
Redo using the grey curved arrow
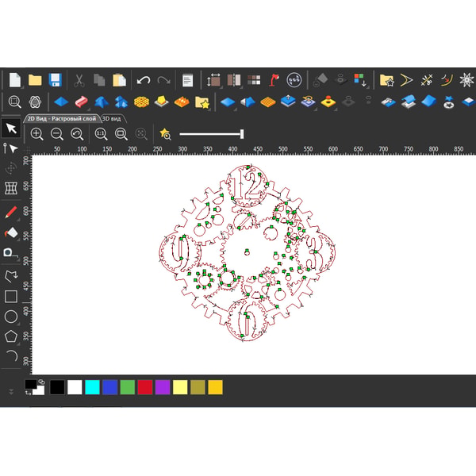click(163, 80)
